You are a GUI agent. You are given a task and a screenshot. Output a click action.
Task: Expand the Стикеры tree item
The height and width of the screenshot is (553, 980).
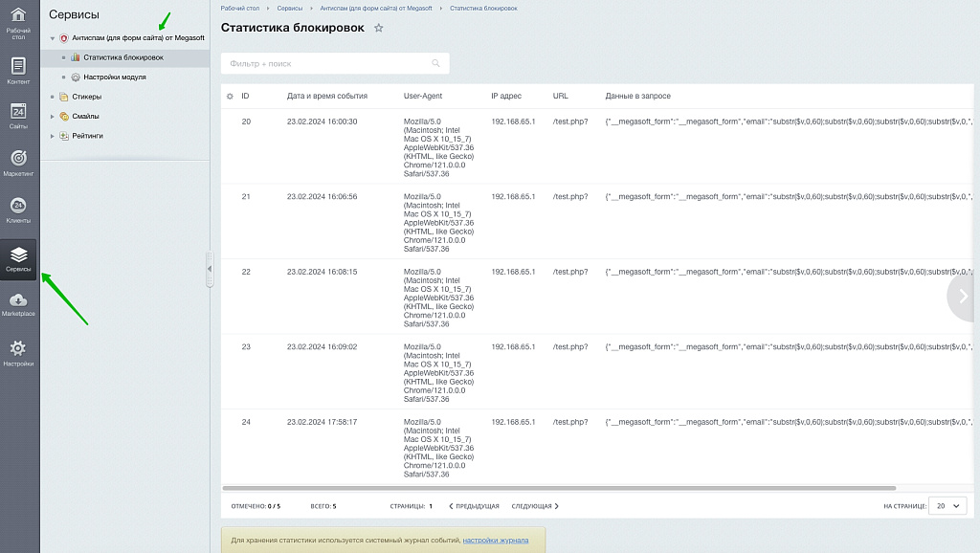[54, 97]
